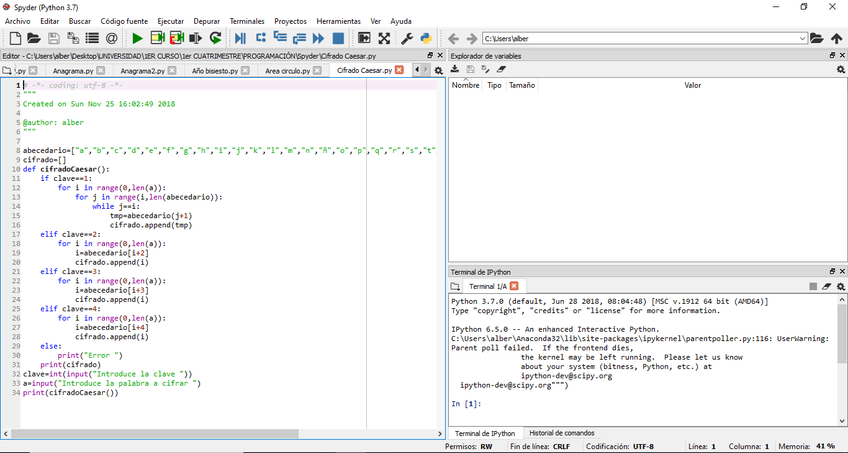Click the import data icon in Variable explorer
Viewport: 848px width, 453px height.
455,70
